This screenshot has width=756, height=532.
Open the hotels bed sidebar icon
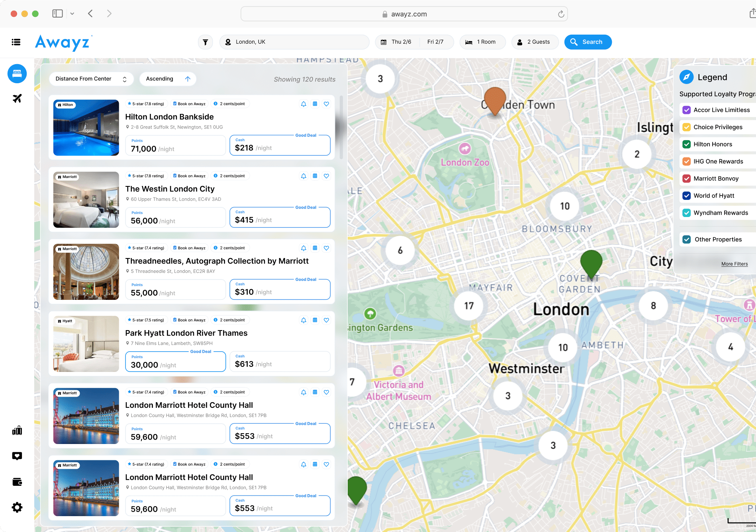point(17,74)
